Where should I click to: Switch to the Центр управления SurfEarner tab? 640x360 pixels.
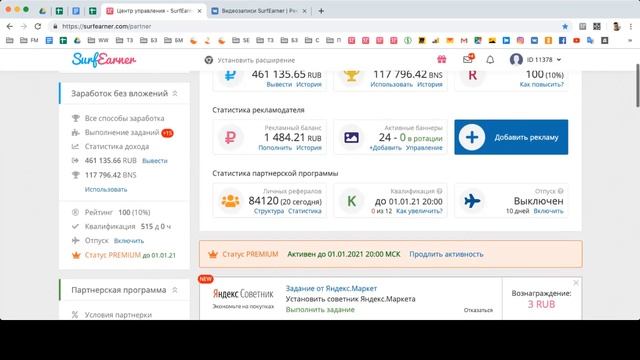coord(153,11)
